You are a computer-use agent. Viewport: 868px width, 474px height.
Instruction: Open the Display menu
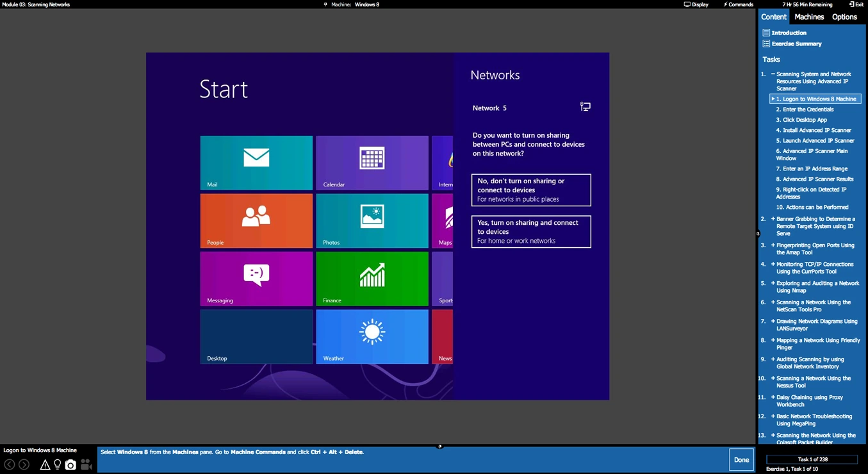click(696, 4)
